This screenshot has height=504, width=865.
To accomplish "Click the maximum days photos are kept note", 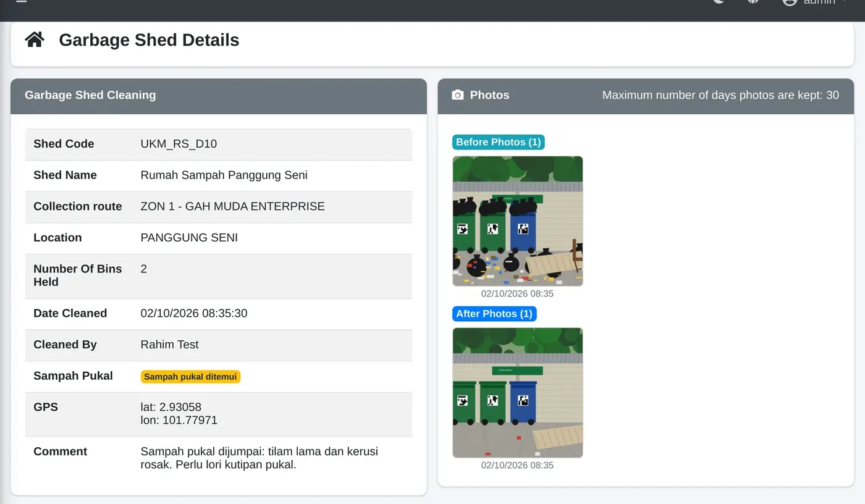I will pyautogui.click(x=720, y=95).
